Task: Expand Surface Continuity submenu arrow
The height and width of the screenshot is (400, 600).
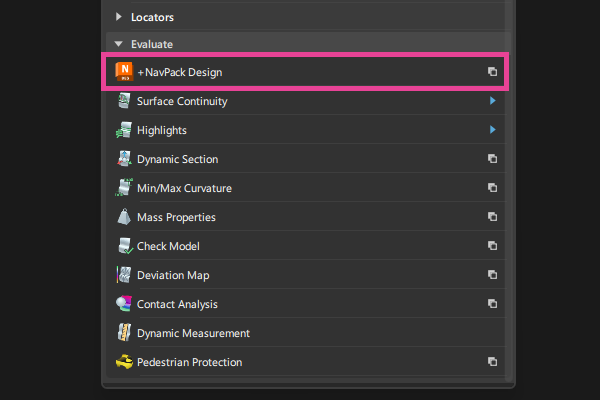Action: (492, 101)
